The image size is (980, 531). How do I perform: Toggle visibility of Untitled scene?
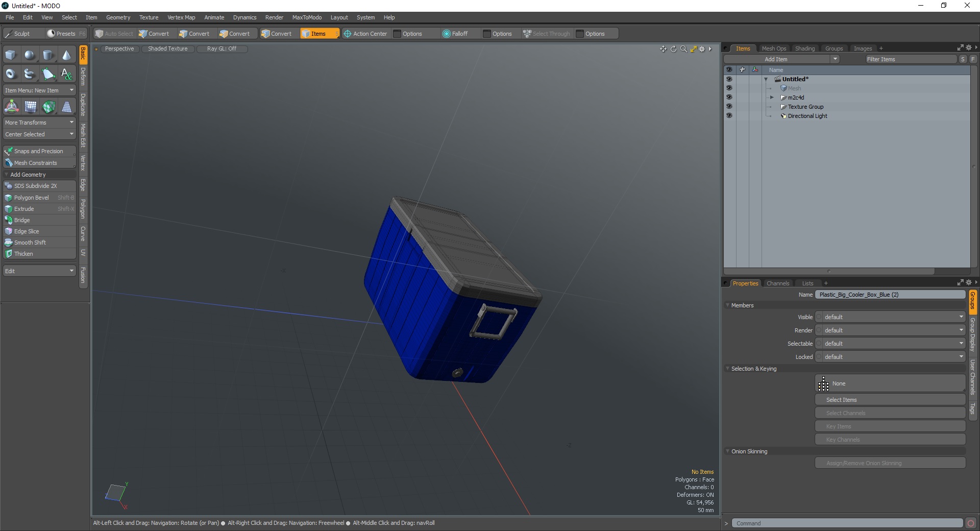click(x=729, y=79)
